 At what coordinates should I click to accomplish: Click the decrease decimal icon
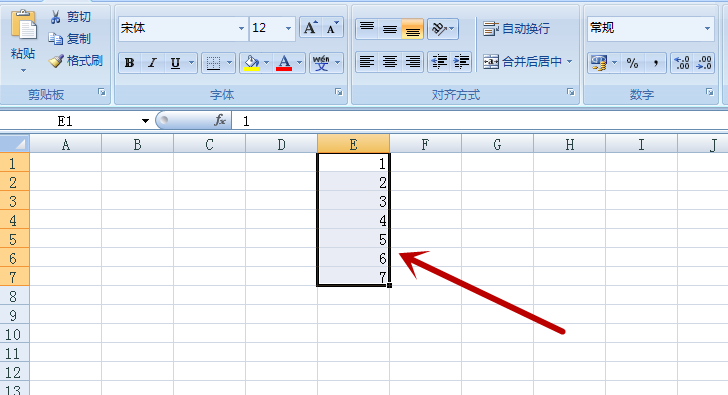coord(704,63)
